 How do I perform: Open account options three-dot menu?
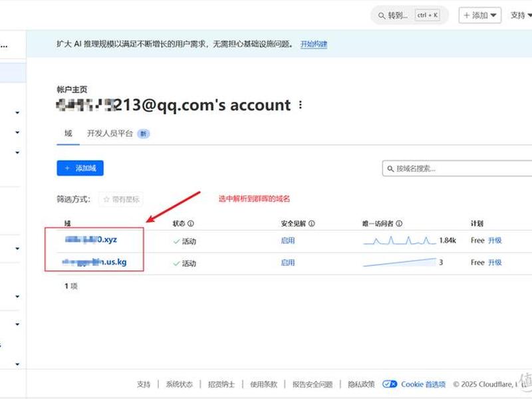click(301, 105)
